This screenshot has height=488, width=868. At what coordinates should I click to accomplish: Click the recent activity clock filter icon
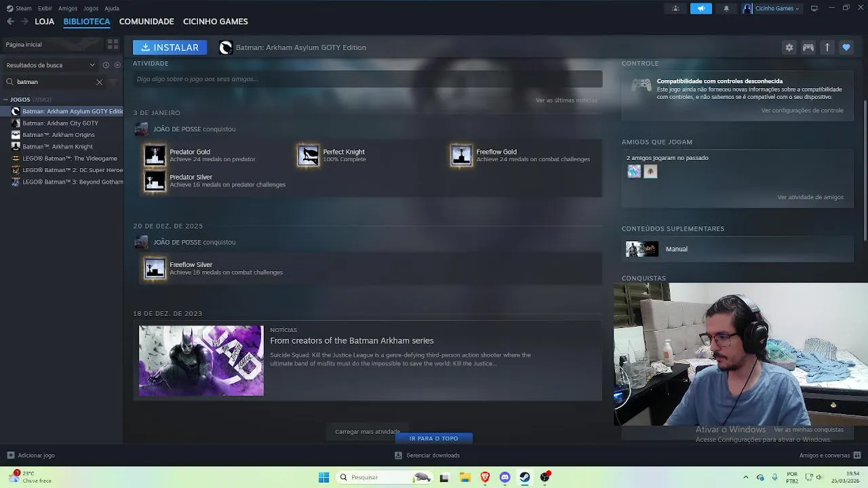[x=106, y=65]
